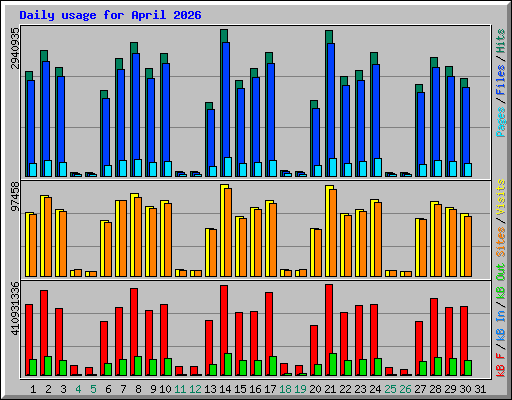Click the red "kB F" legend label
The image size is (512, 400).
[x=501, y=364]
